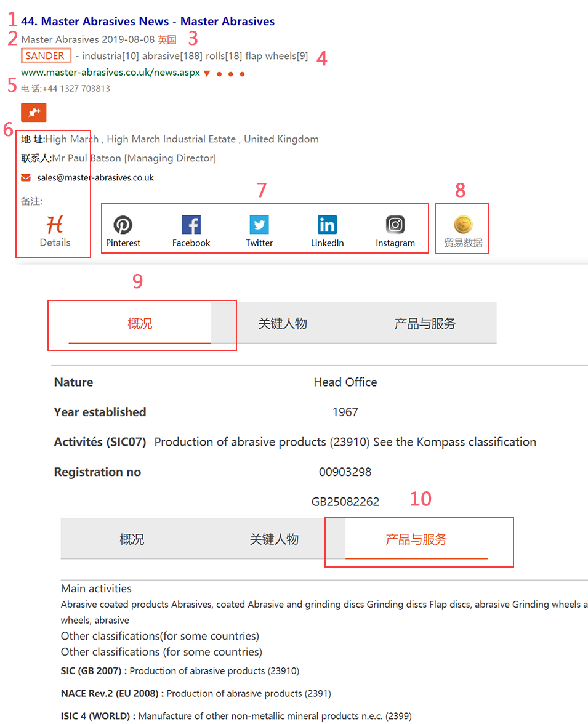Switch to the upper 关键人物 tab
This screenshot has height=724, width=588.
283,323
